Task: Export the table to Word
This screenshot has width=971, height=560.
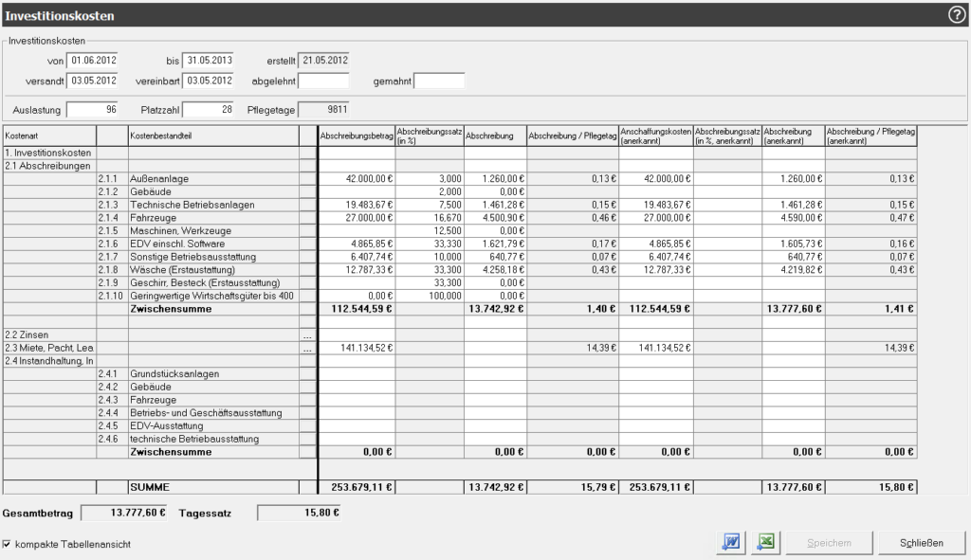Action: 732,542
